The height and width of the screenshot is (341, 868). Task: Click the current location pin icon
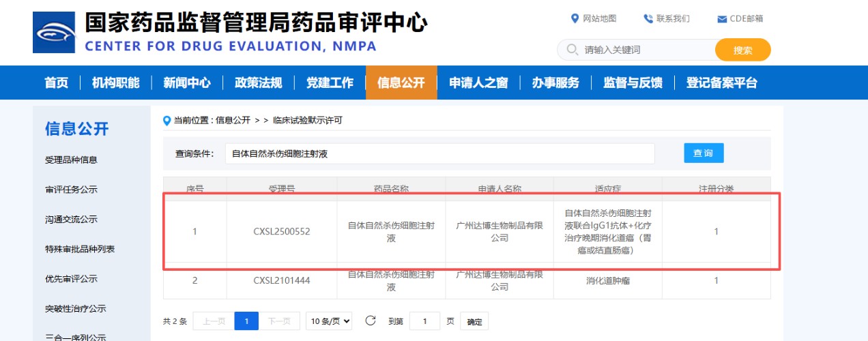pyautogui.click(x=167, y=121)
